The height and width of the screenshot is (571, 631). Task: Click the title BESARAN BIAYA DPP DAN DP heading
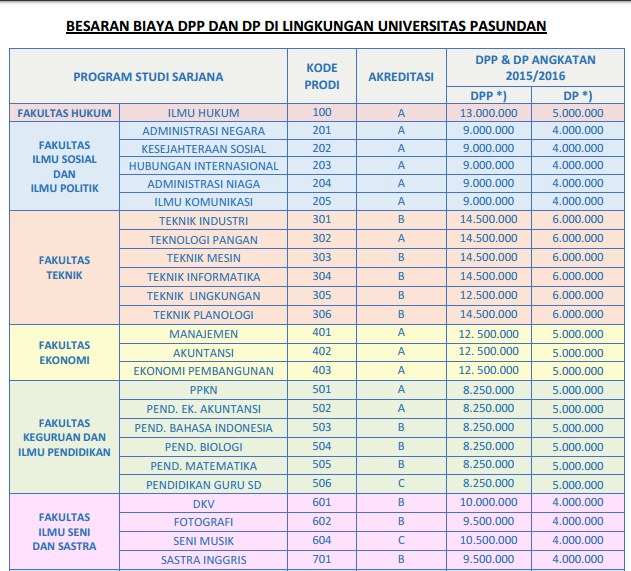(306, 26)
